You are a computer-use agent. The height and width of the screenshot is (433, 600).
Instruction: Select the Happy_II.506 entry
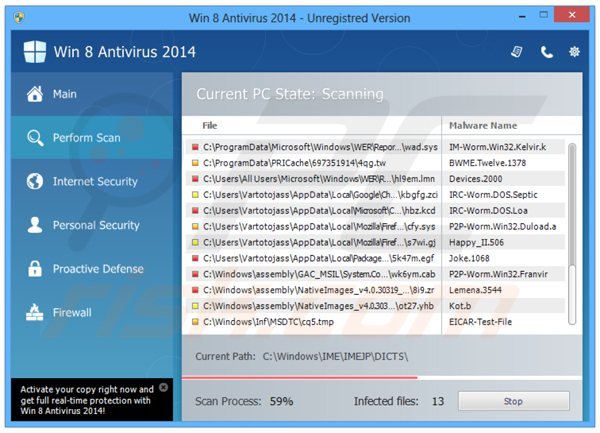476,242
